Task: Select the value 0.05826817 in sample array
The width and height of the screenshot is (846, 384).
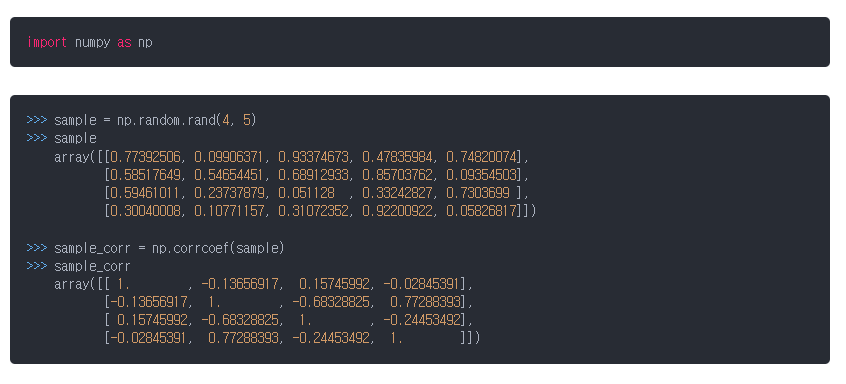Action: coord(481,210)
